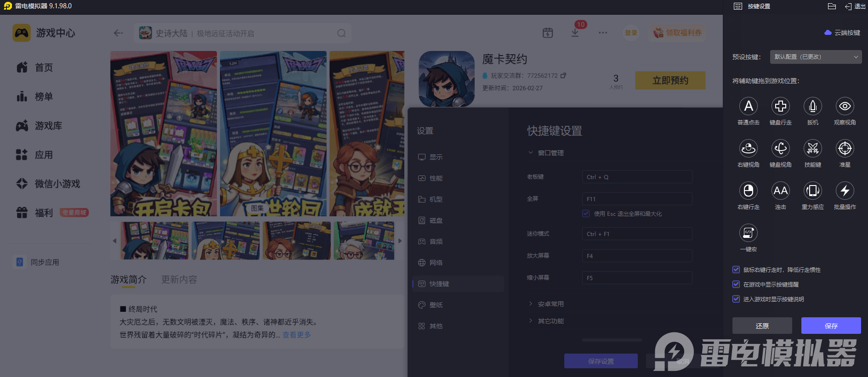This screenshot has width=868, height=377.
Task: Select the 普通点击 tap key icon
Action: pyautogui.click(x=748, y=106)
